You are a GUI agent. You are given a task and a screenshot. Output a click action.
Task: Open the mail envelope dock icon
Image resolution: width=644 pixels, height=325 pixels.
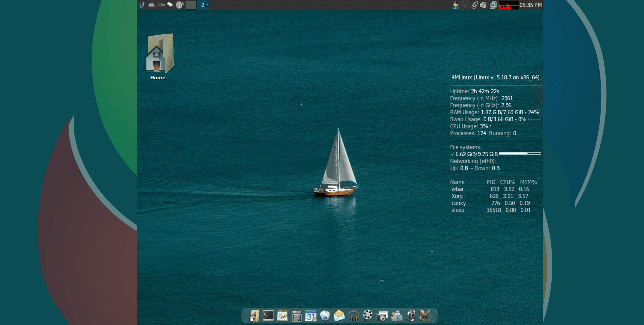click(x=339, y=316)
